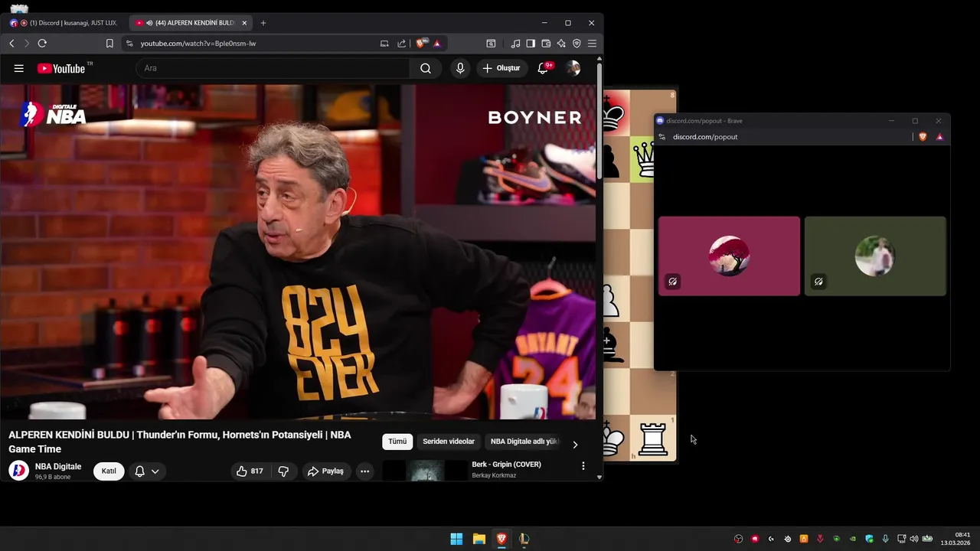Click the white rook on the chess board
The width and height of the screenshot is (980, 551).
(653, 439)
